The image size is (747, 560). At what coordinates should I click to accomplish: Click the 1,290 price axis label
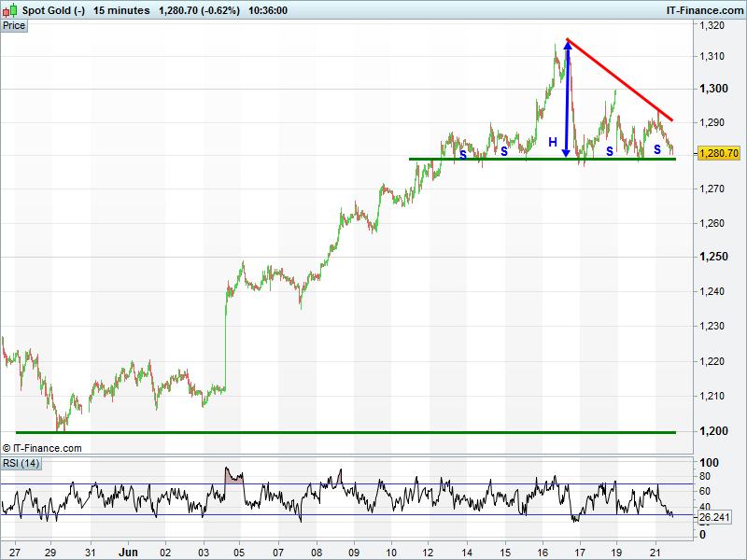[x=712, y=123]
